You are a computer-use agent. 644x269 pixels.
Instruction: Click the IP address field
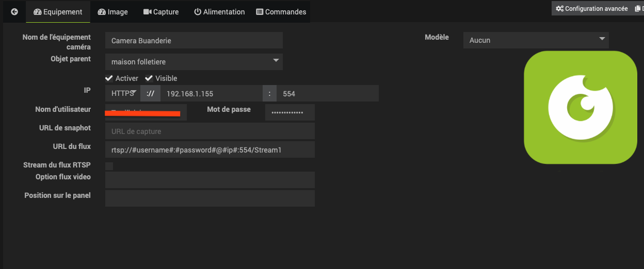[212, 94]
